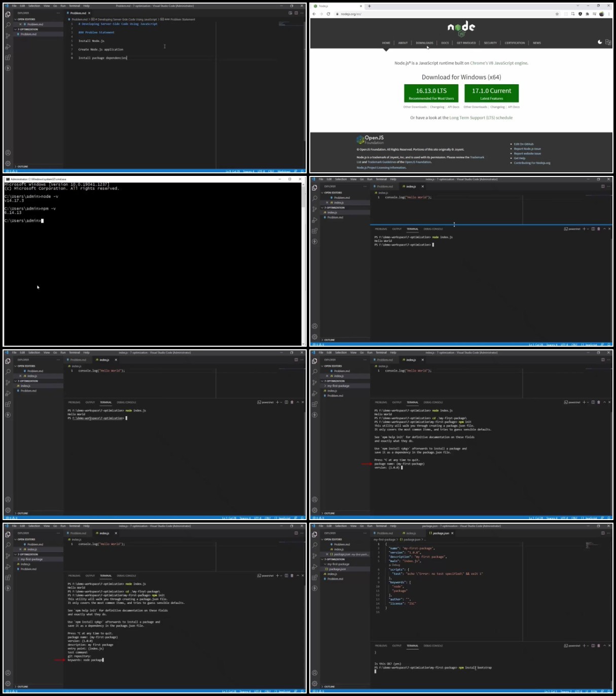Switch to OUTPUT tab in package.json window

(x=397, y=646)
